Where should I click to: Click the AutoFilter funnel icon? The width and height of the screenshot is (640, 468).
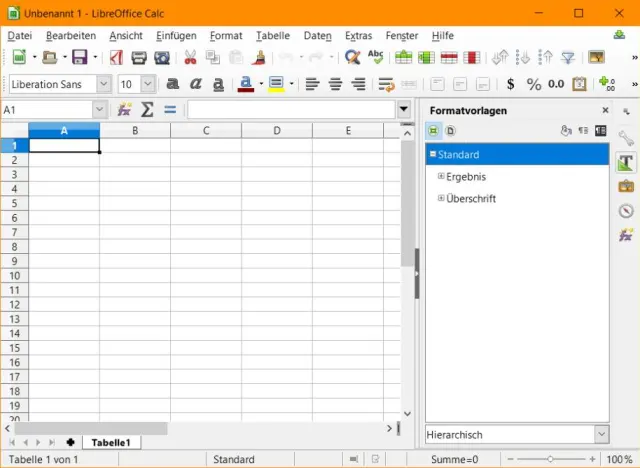(x=567, y=57)
